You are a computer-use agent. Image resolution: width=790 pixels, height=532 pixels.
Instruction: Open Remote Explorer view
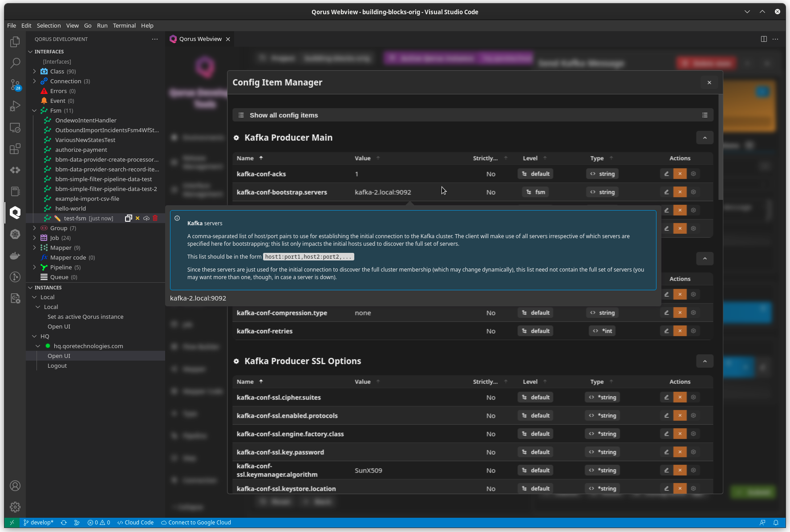click(15, 128)
